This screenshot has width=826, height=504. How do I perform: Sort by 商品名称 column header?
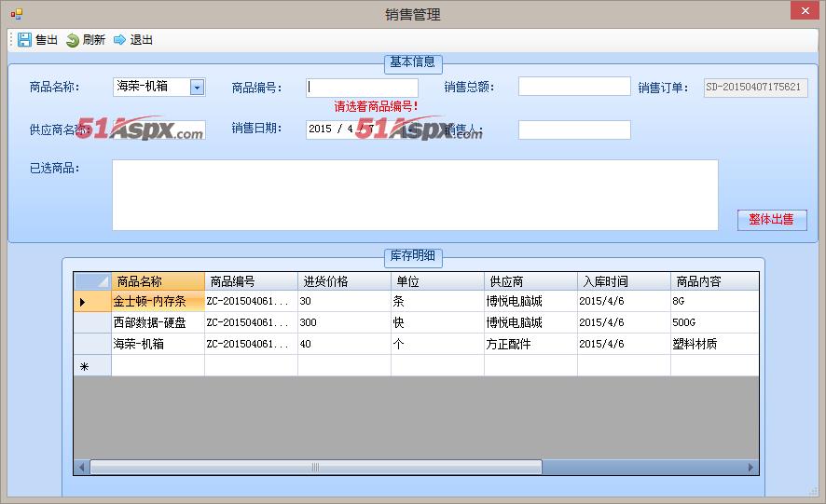pos(158,281)
